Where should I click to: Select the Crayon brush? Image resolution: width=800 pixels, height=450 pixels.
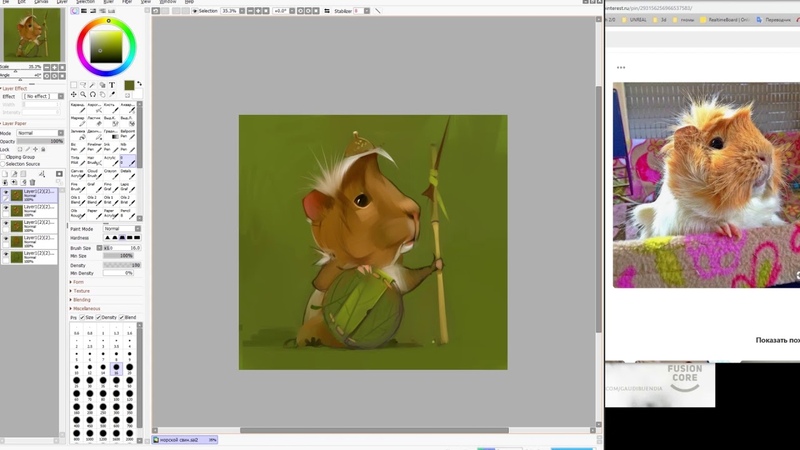(111, 174)
